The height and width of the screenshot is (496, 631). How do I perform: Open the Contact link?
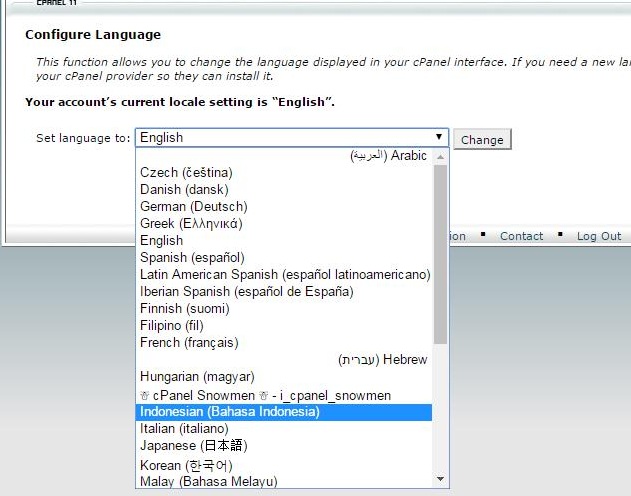[x=521, y=236]
